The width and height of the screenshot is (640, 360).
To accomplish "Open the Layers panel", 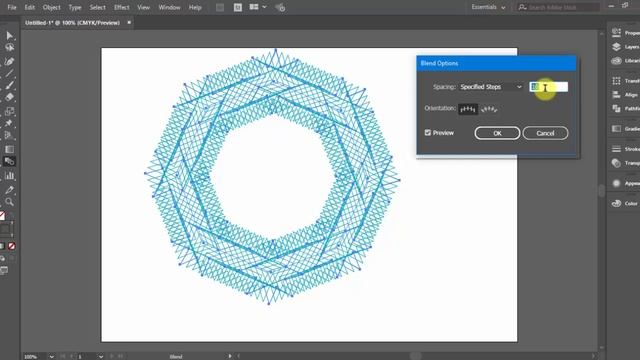I will (x=625, y=47).
